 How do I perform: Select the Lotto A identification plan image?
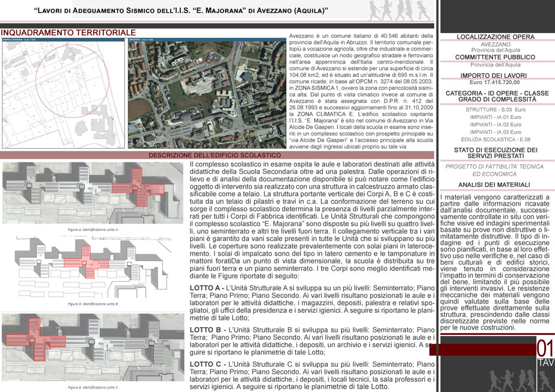[x=93, y=193]
